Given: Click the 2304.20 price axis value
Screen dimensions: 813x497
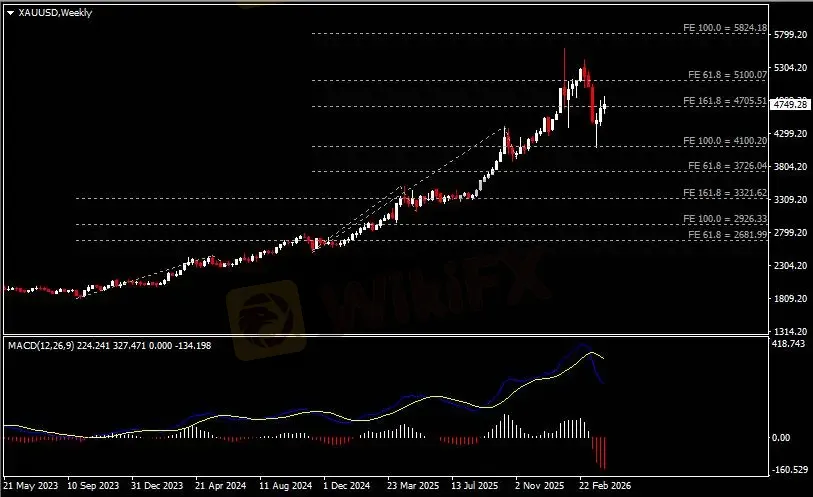Looking at the screenshot, I should (x=790, y=266).
